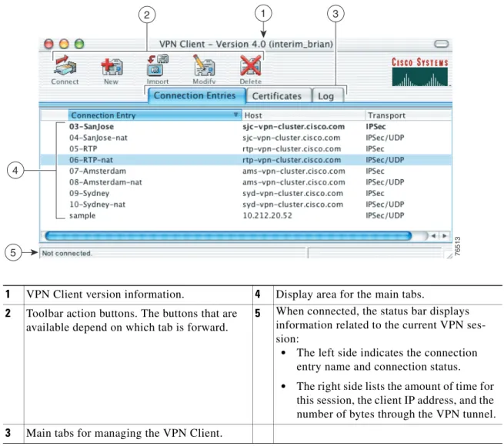
Task: Click rtp-vpn-cluster.cisco.com host in 05-RTP row
Action: click(x=292, y=148)
